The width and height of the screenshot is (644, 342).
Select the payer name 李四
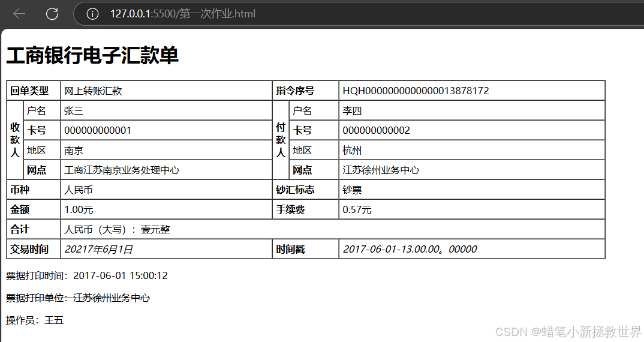tap(352, 110)
